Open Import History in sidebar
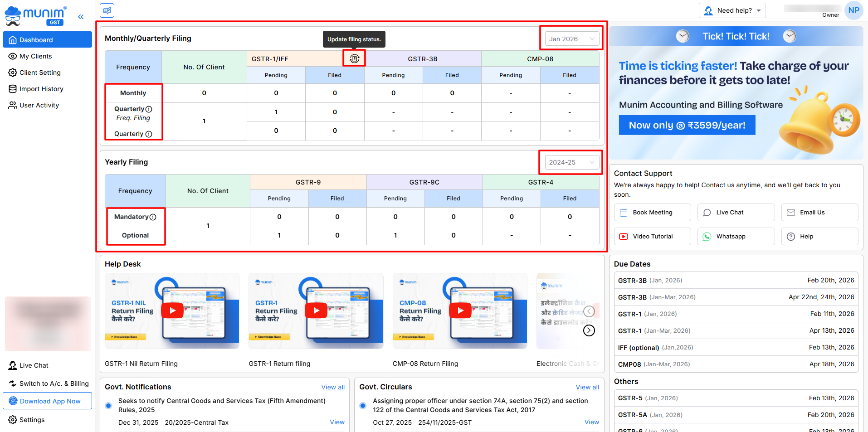The image size is (868, 432). pos(41,89)
